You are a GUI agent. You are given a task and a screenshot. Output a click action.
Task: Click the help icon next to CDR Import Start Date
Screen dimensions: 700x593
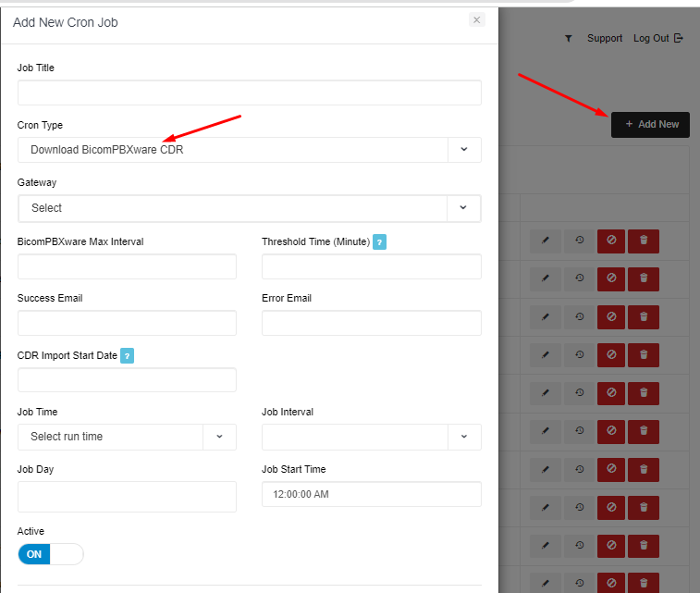point(128,356)
